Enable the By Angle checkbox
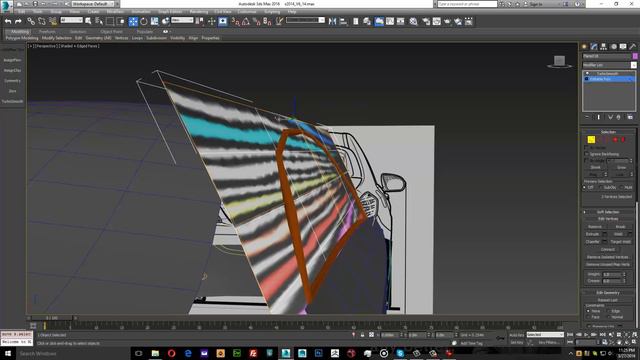 [x=587, y=161]
